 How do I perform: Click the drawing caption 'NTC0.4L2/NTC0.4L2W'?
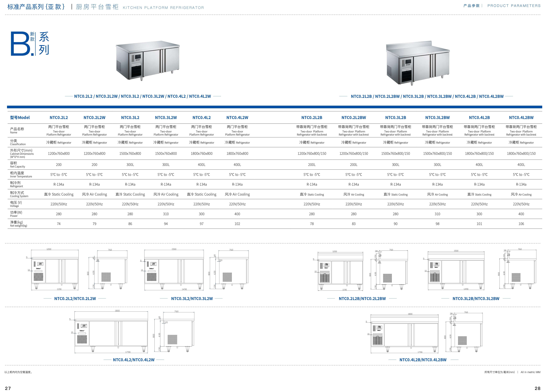pyautogui.click(x=134, y=360)
